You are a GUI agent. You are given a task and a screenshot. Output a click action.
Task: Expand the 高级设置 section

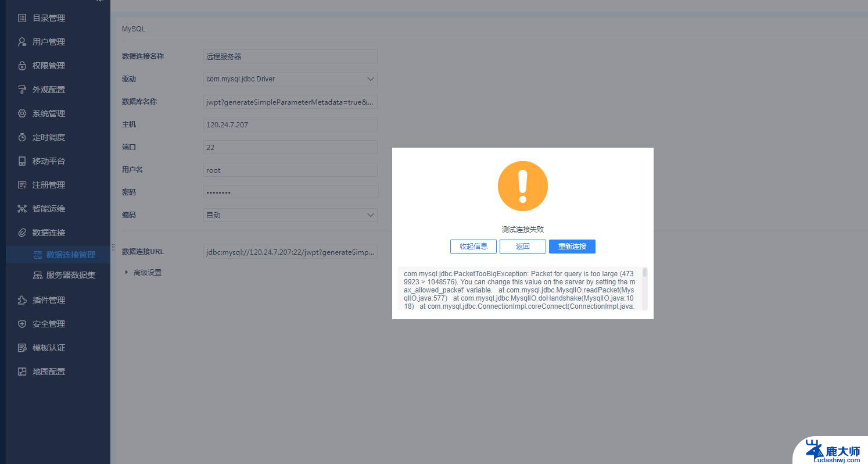[x=143, y=273]
